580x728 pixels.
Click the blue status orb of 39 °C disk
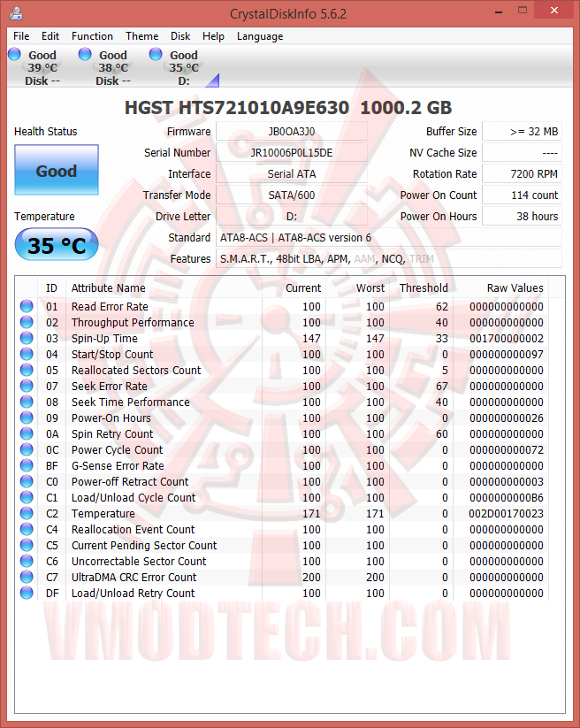click(x=14, y=54)
